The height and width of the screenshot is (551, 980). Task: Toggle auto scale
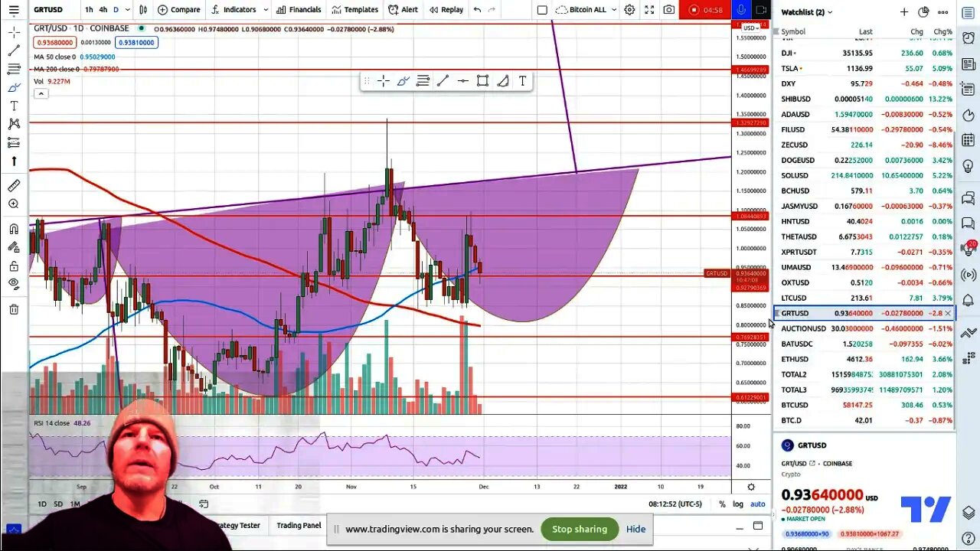click(757, 504)
